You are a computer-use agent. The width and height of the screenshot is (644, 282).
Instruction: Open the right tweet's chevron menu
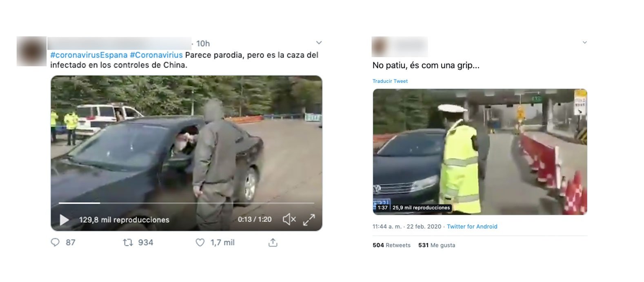584,42
